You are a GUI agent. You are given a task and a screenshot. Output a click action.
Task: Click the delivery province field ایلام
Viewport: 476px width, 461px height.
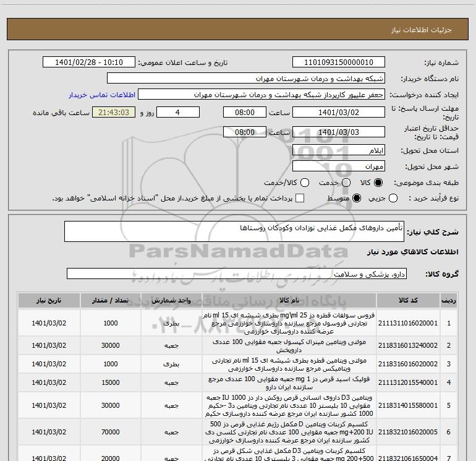coord(339,150)
